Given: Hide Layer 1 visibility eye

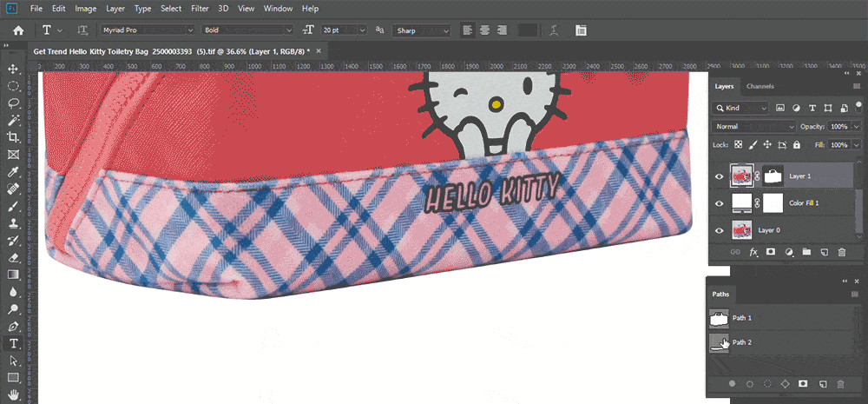Looking at the screenshot, I should [719, 176].
